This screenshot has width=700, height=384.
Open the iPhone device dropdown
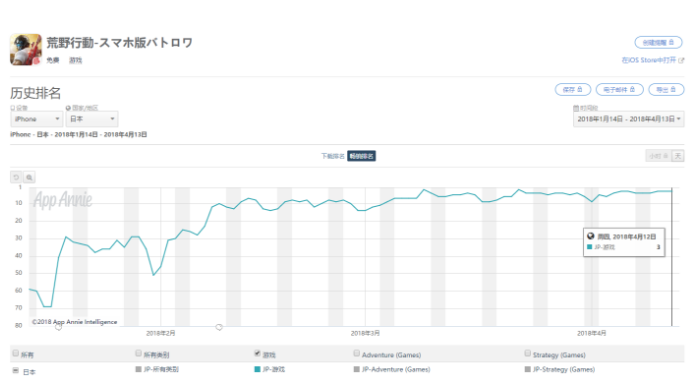37,119
